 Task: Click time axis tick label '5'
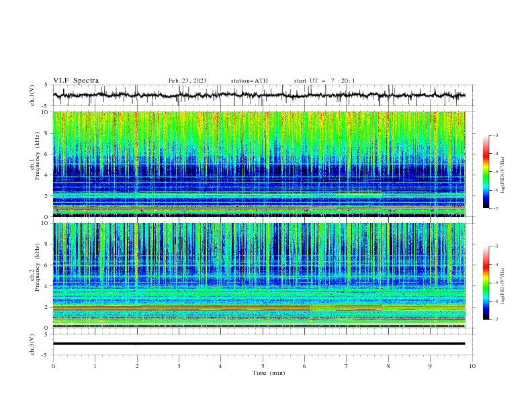click(x=263, y=366)
